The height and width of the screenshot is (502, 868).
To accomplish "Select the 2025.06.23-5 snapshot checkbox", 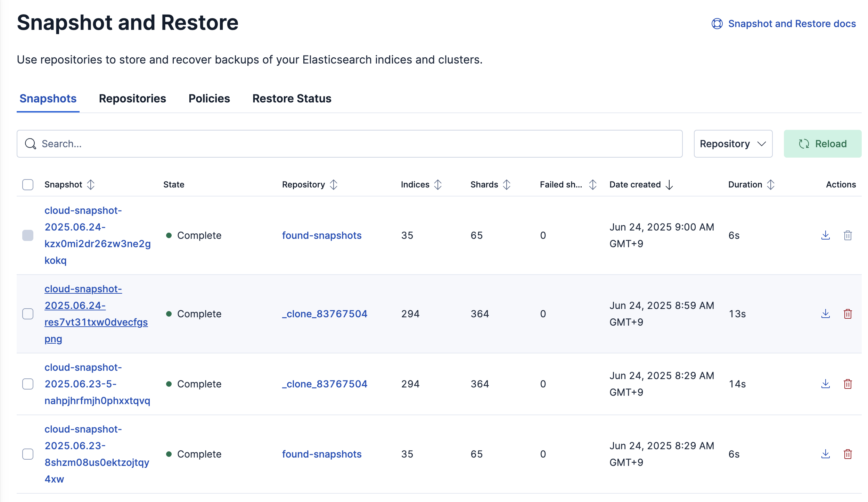I will (28, 384).
